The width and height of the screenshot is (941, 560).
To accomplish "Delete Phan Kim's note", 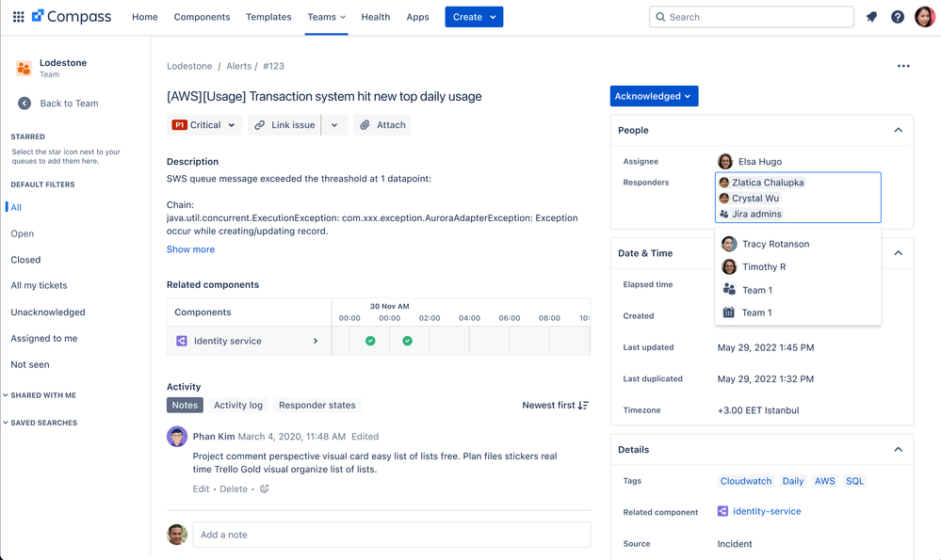I will point(234,488).
